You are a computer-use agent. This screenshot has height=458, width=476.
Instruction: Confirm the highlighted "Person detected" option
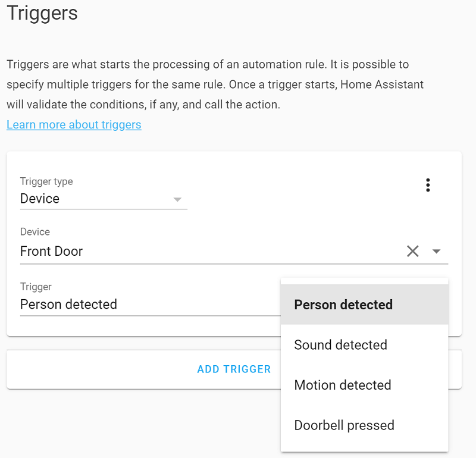(343, 304)
